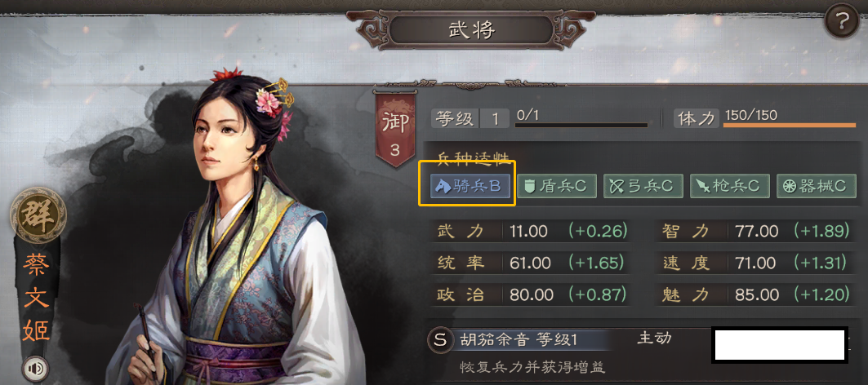Screen dimensions: 868x385
Task: Open the help question mark icon
Action: point(841,23)
